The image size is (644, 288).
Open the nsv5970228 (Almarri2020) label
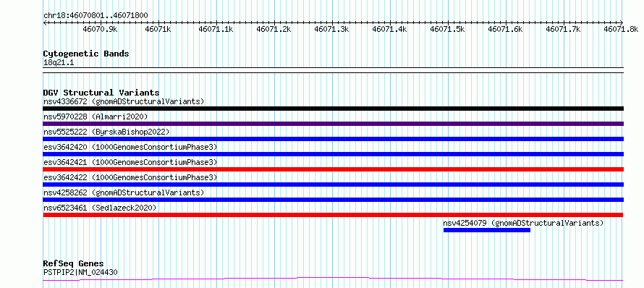pos(96,117)
